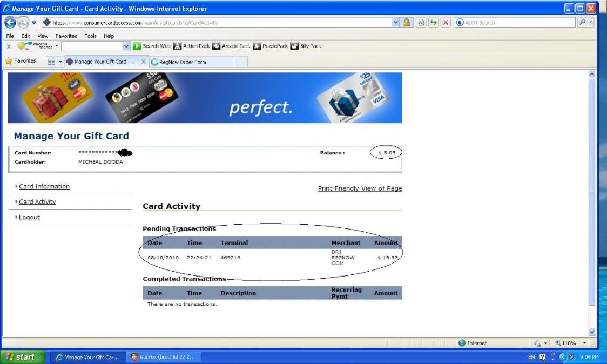This screenshot has width=607, height=364.
Task: Open the Tools menu
Action: [90, 36]
